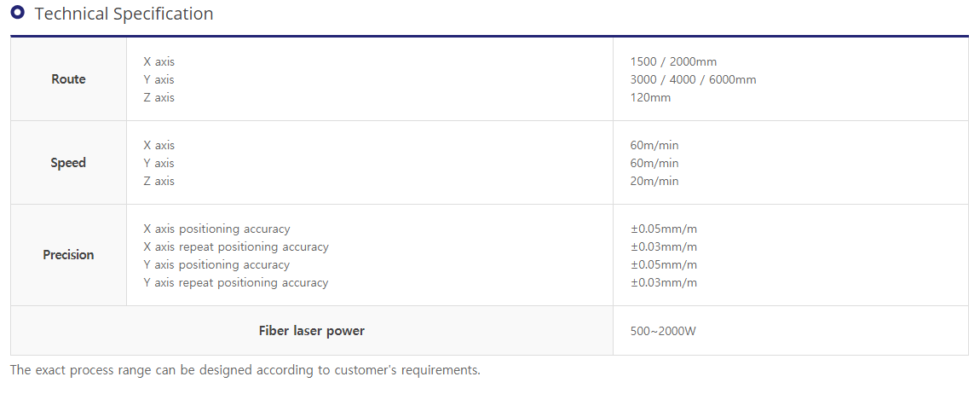980x394 pixels.
Task: Click Z axis label in Route row
Action: pos(159,97)
